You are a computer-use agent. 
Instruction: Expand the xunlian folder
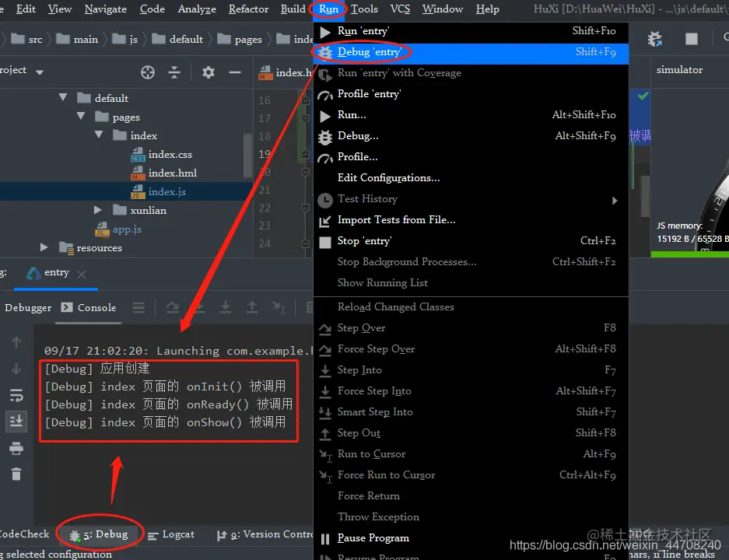click(x=97, y=210)
